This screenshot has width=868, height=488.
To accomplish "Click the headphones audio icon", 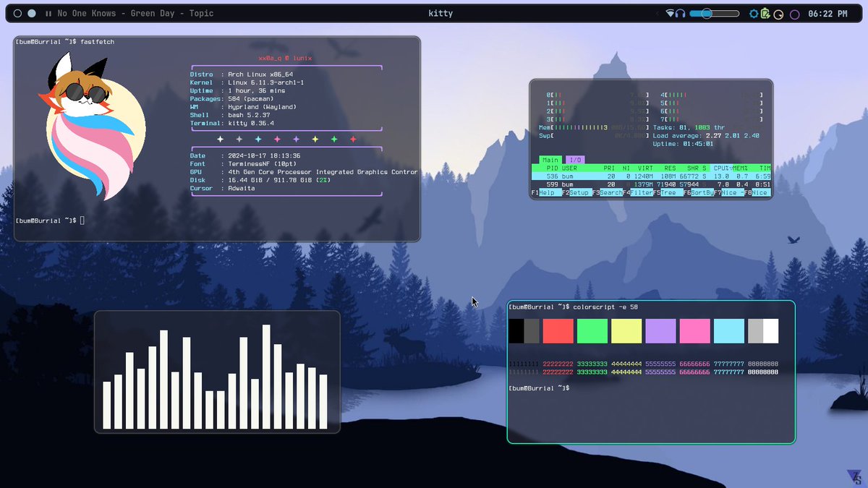I will (x=681, y=14).
